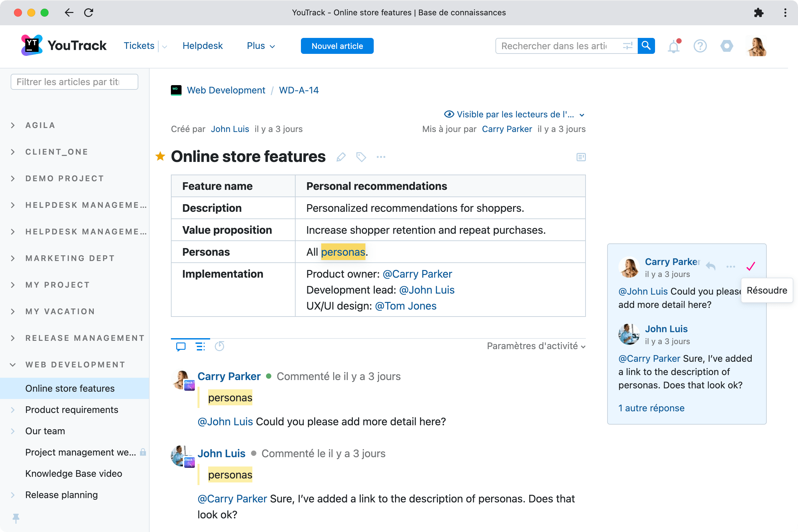Click the article more-options ellipsis icon

[x=381, y=157]
